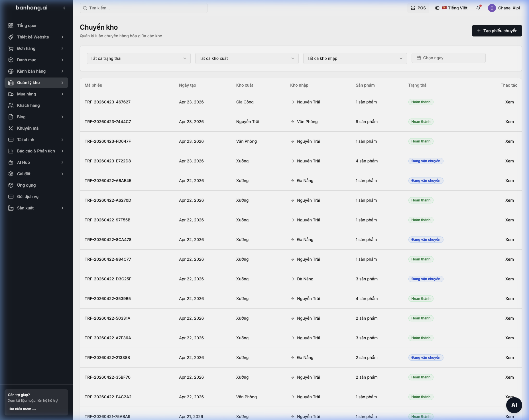This screenshot has width=529, height=420.
Task: Expand the Mua hàng submenu chevron
Action: pyautogui.click(x=62, y=94)
